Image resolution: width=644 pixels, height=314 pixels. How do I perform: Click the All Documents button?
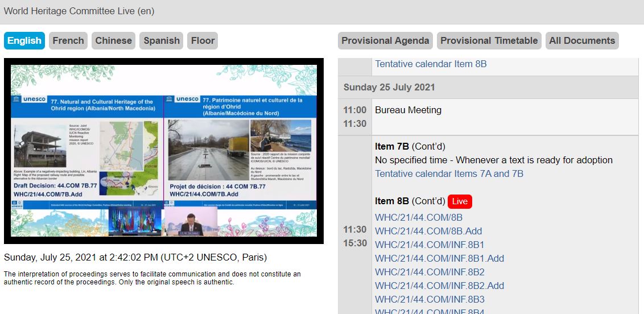582,40
